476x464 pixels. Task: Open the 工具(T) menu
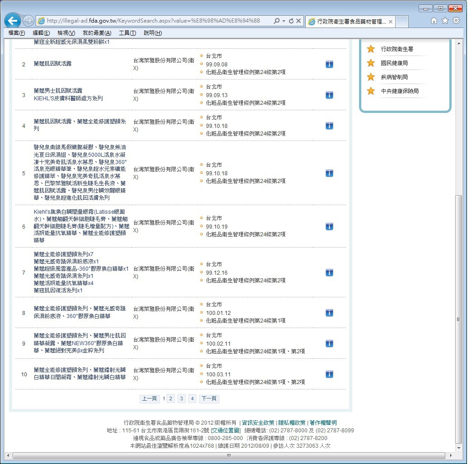point(127,33)
